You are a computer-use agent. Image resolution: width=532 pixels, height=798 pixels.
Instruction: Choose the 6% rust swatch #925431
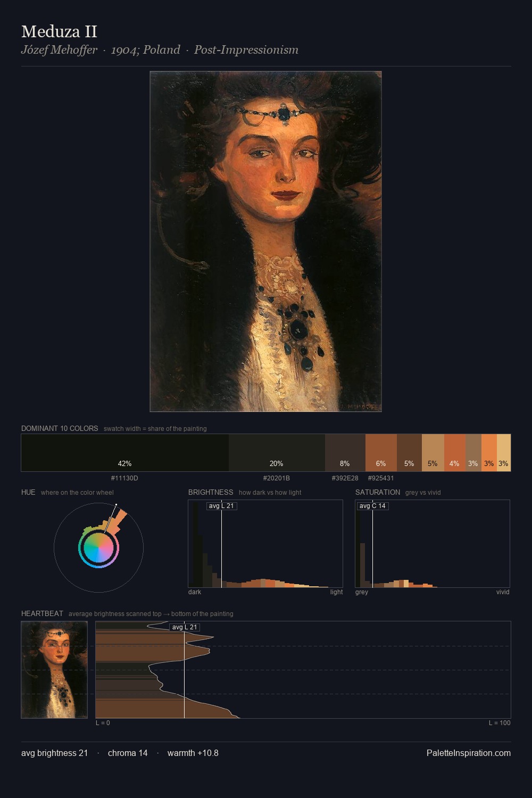click(x=381, y=453)
